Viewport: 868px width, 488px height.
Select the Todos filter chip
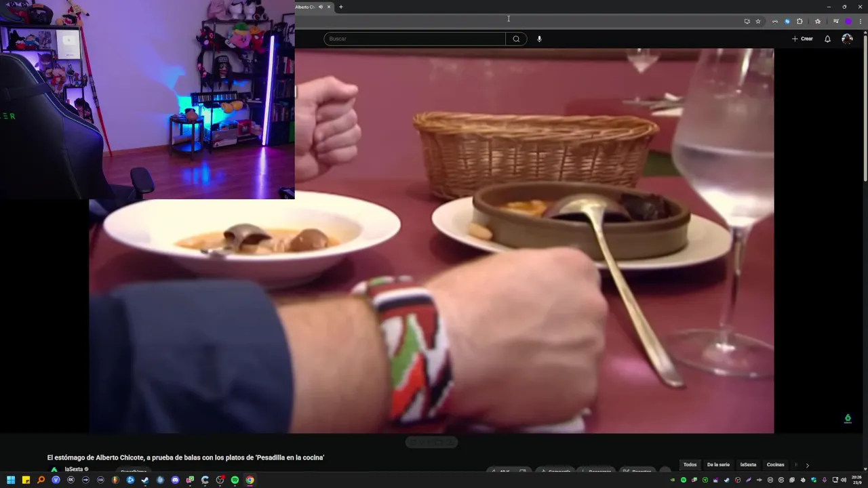(690, 465)
